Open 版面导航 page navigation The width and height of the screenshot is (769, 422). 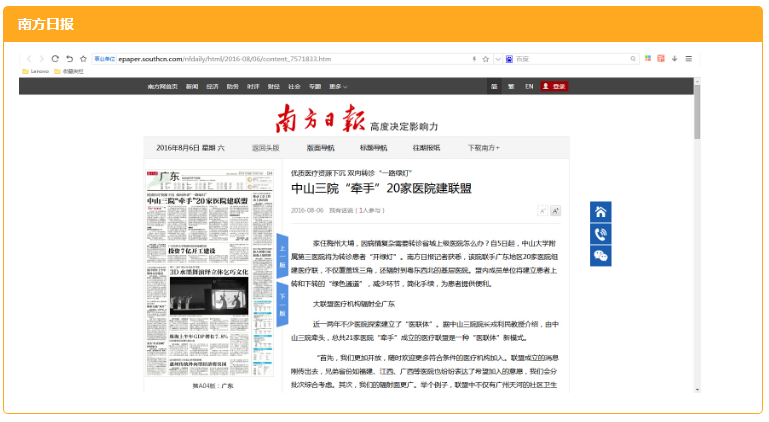tap(320, 148)
